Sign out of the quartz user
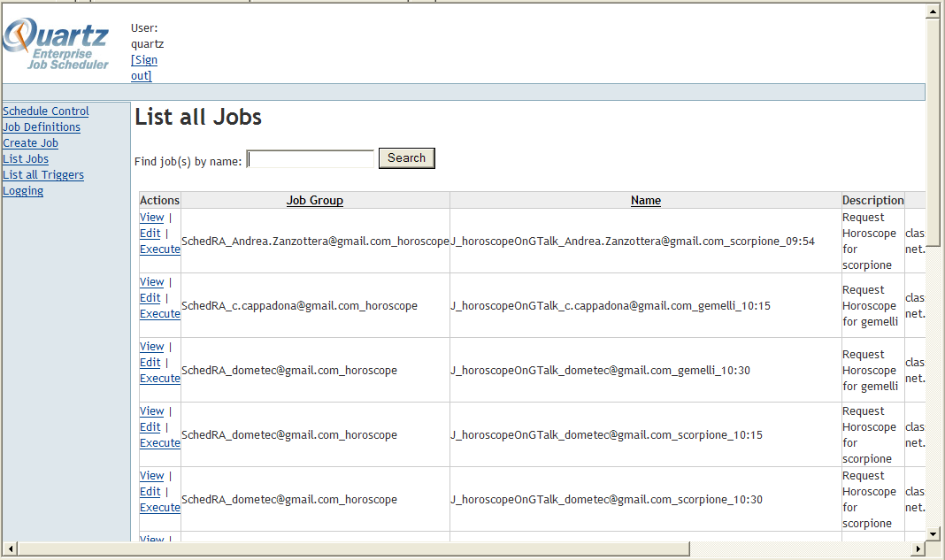 [143, 68]
